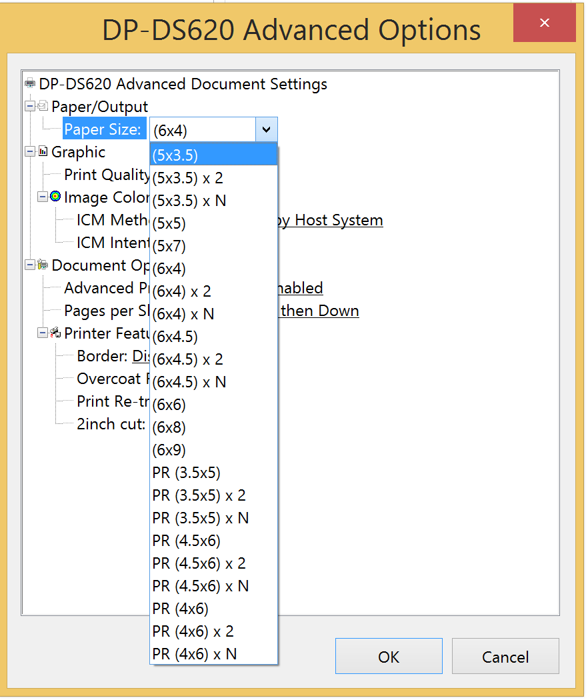588x700 pixels.
Task: Close the Paper Size dropdown arrow
Action: click(x=267, y=130)
